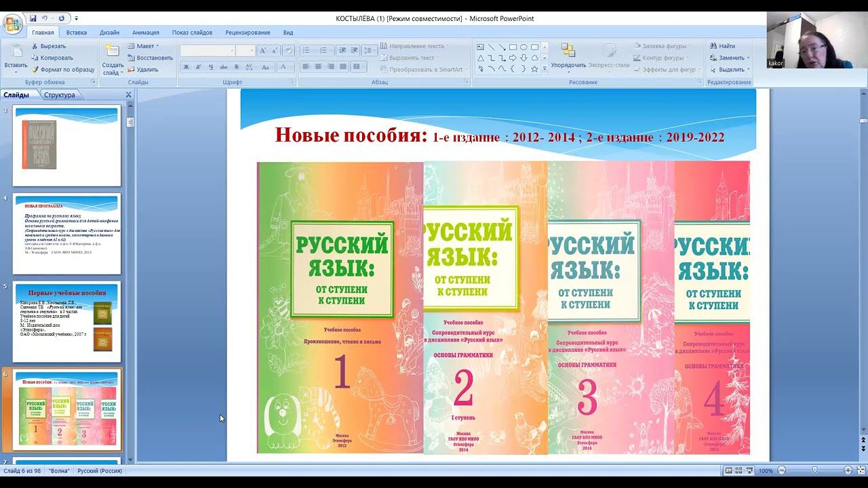The height and width of the screenshot is (488, 868).
Task: Open the Выделить select dropdown
Action: tap(730, 69)
